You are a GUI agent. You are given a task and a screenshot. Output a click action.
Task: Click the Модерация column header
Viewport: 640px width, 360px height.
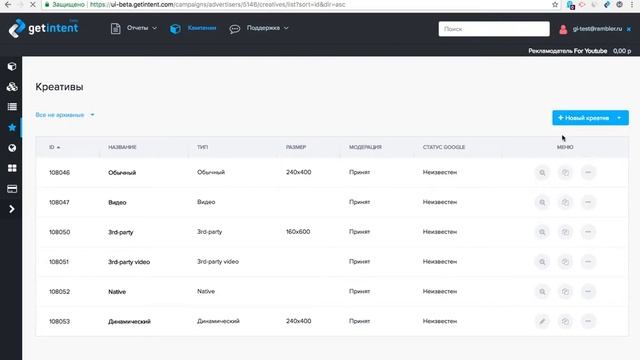click(365, 147)
